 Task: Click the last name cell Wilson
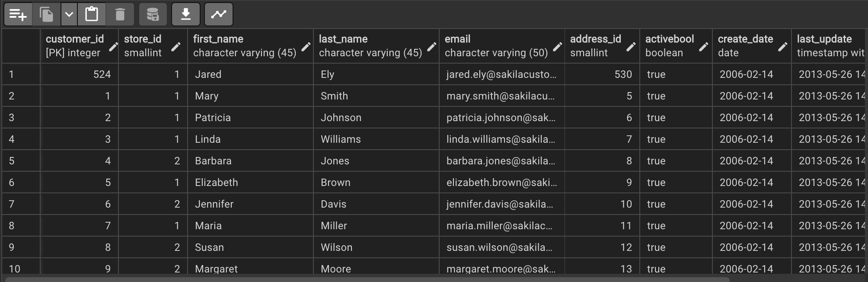coord(376,247)
